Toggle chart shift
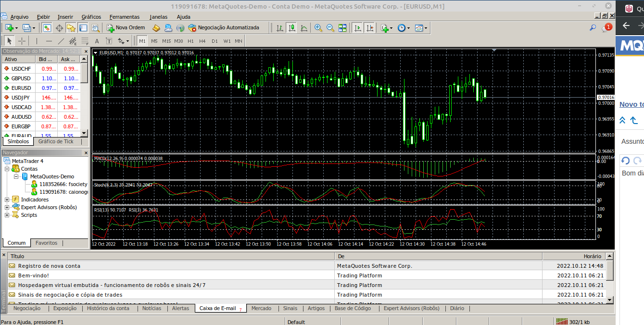The height and width of the screenshot is (325, 644). pos(369,28)
